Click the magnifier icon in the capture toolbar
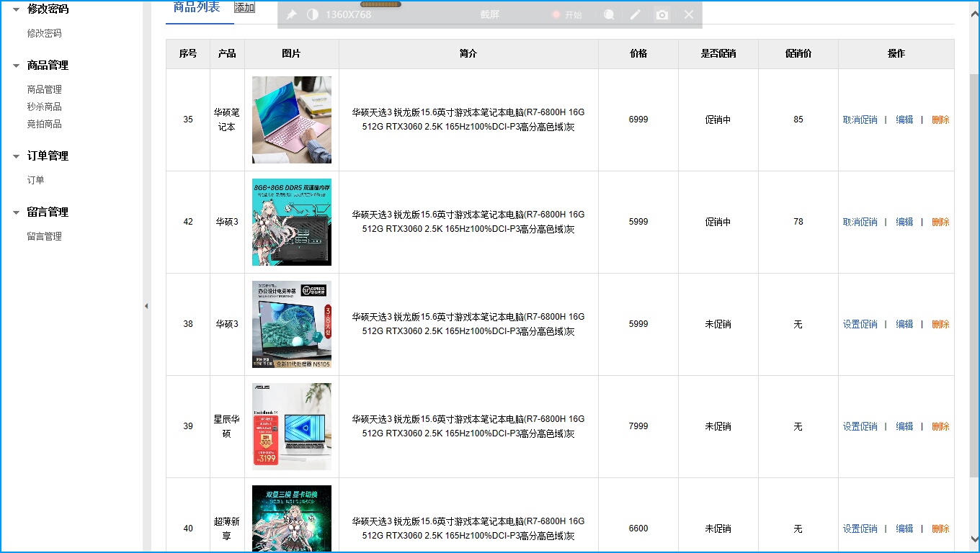Screen dimensions: 980x553 [x=609, y=14]
